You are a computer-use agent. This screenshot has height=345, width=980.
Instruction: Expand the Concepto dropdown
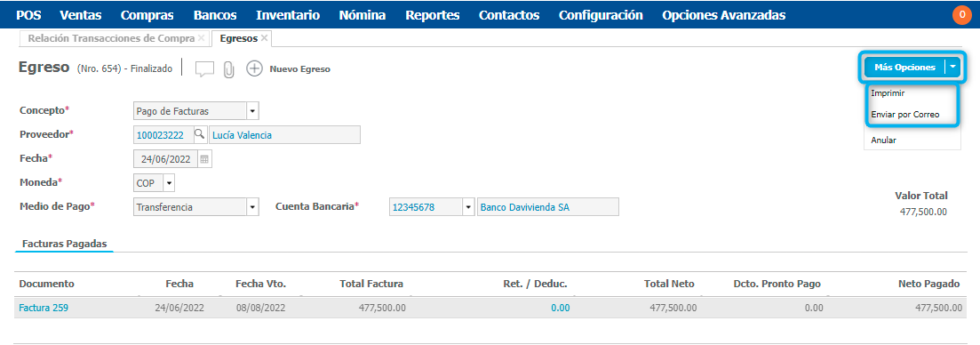pyautogui.click(x=252, y=111)
